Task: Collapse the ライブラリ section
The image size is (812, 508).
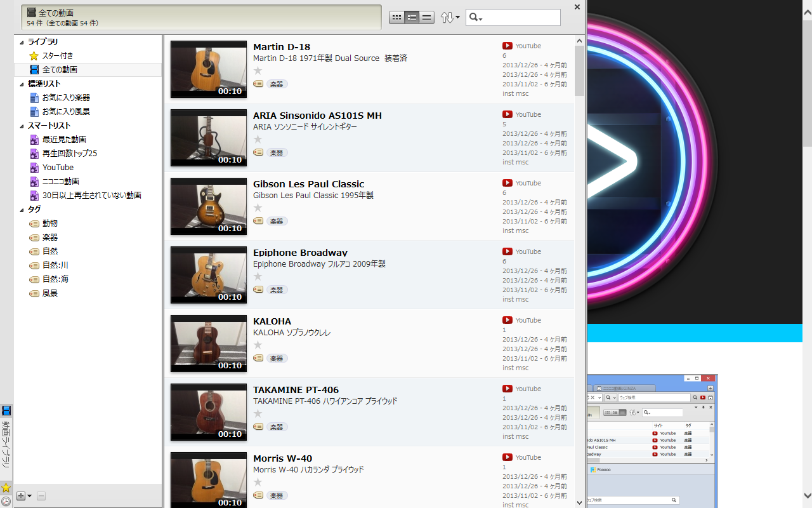Action: [22, 43]
